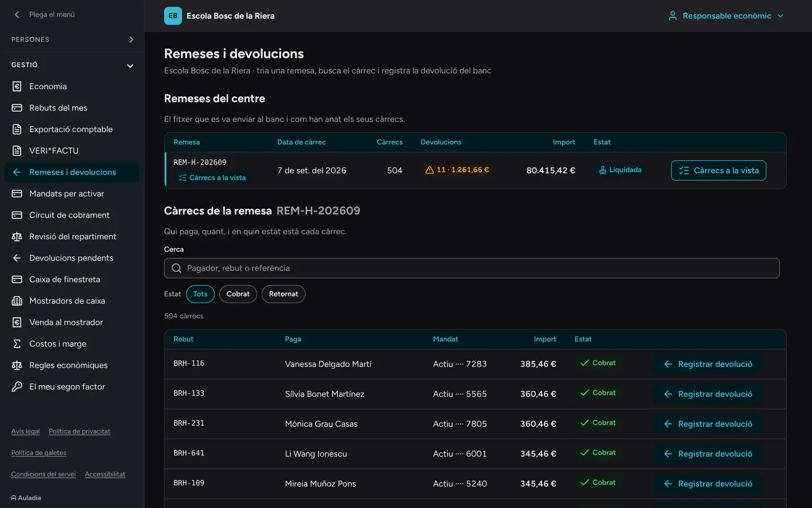The image size is (812, 508).
Task: Open the Accessibilitat link
Action: click(105, 474)
